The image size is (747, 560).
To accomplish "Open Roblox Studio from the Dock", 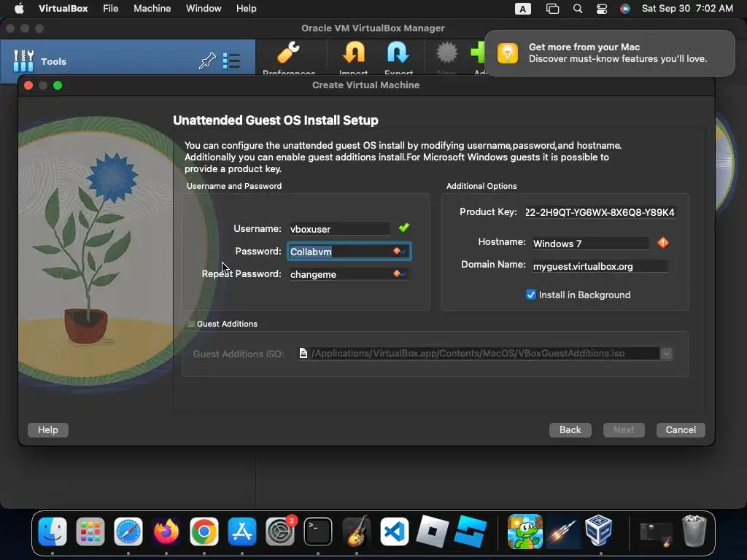I will point(471,531).
